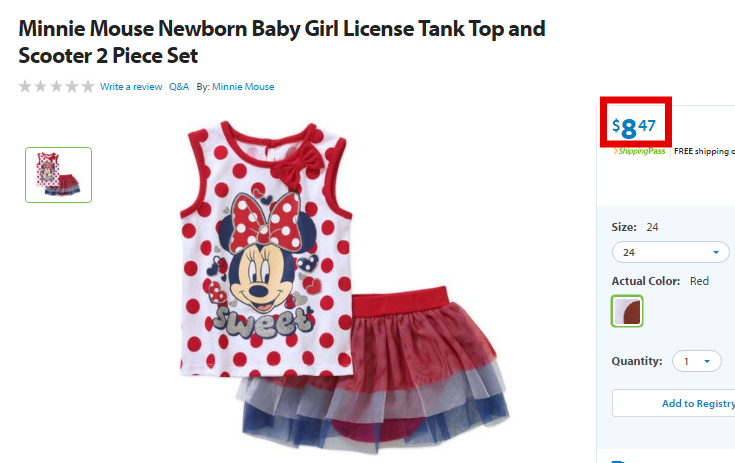
Task: Click the FREE shipping text
Action: click(x=704, y=151)
